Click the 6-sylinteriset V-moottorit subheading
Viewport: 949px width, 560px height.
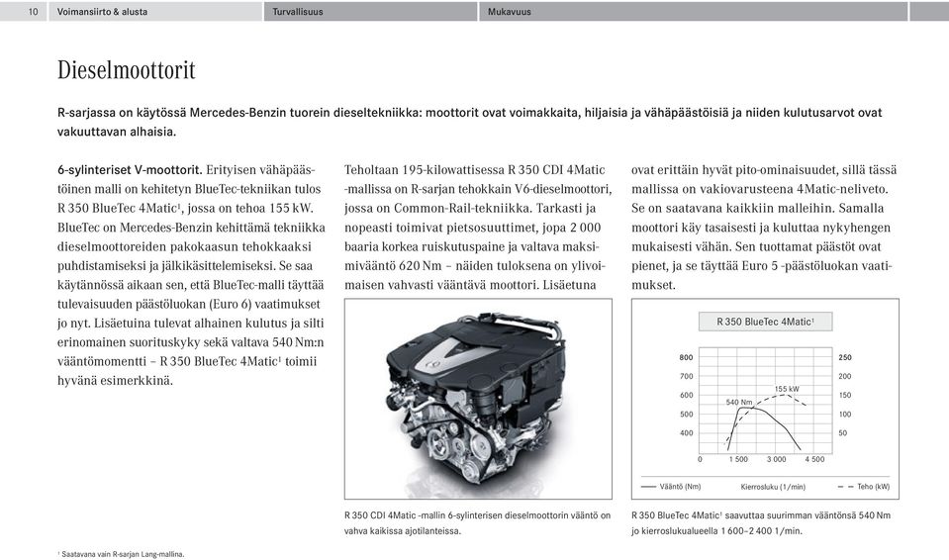pyautogui.click(x=130, y=169)
